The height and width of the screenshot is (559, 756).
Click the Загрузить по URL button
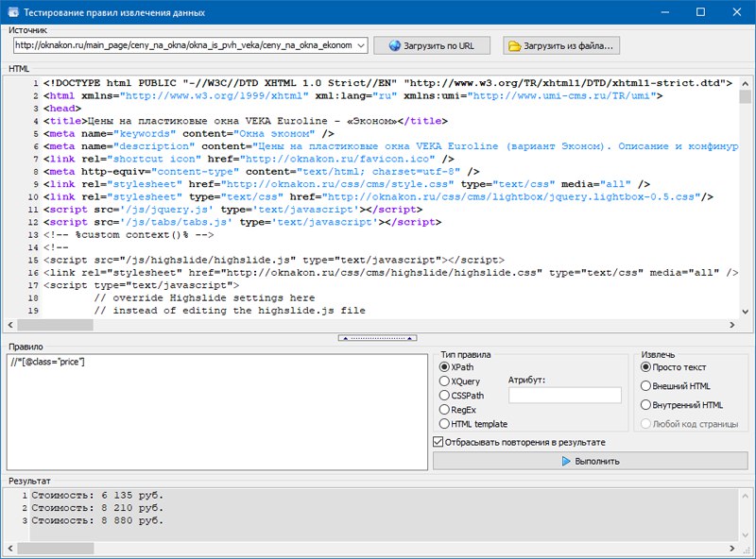point(432,45)
